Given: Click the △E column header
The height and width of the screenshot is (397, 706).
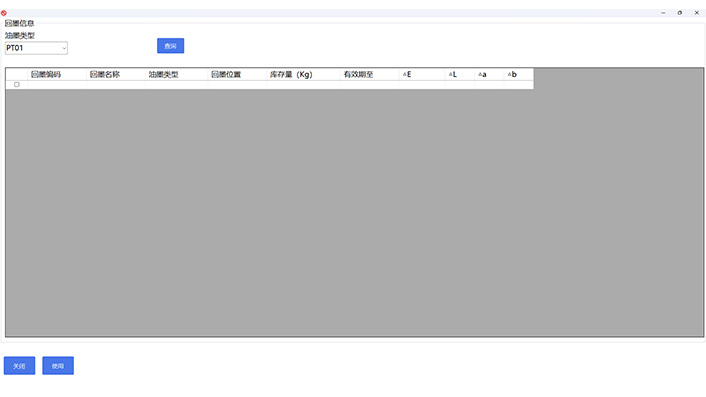Looking at the screenshot, I should coord(422,74).
